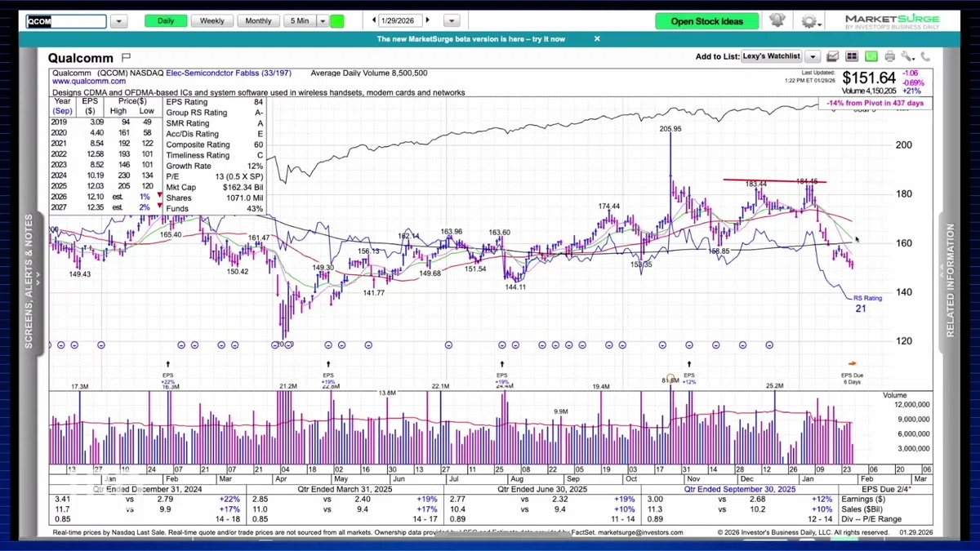Close the beta version banner
Viewport: 980px width, 551px height.
pos(597,38)
